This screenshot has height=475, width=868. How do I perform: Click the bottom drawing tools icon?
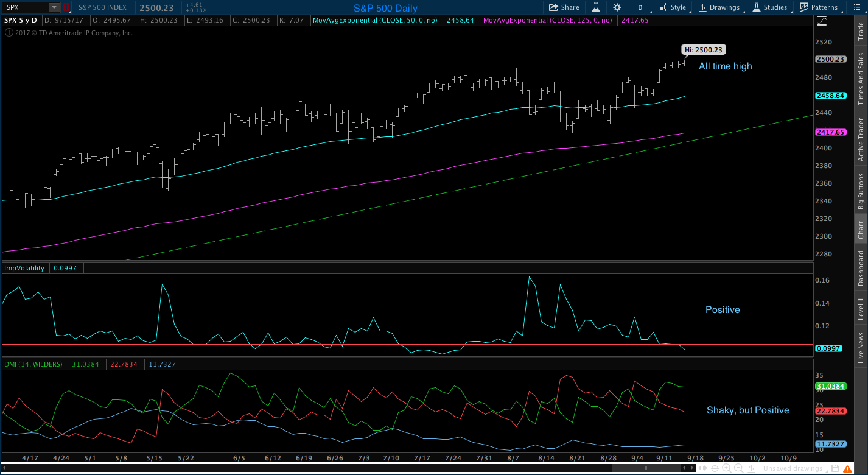(x=752, y=468)
